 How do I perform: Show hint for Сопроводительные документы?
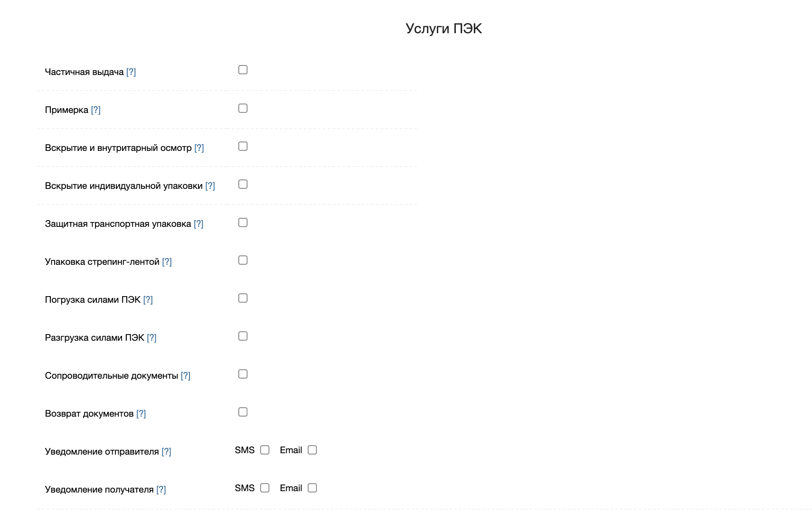click(x=185, y=376)
